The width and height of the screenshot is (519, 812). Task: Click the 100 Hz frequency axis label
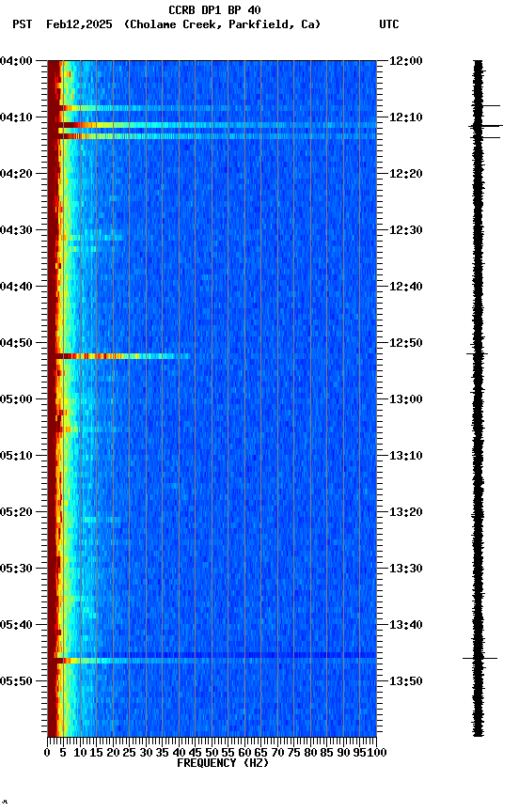click(x=377, y=754)
